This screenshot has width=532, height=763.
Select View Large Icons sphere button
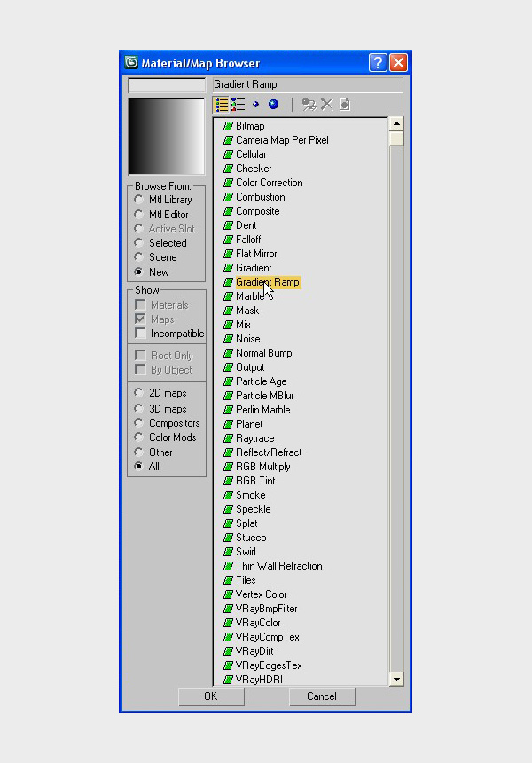[x=273, y=105]
